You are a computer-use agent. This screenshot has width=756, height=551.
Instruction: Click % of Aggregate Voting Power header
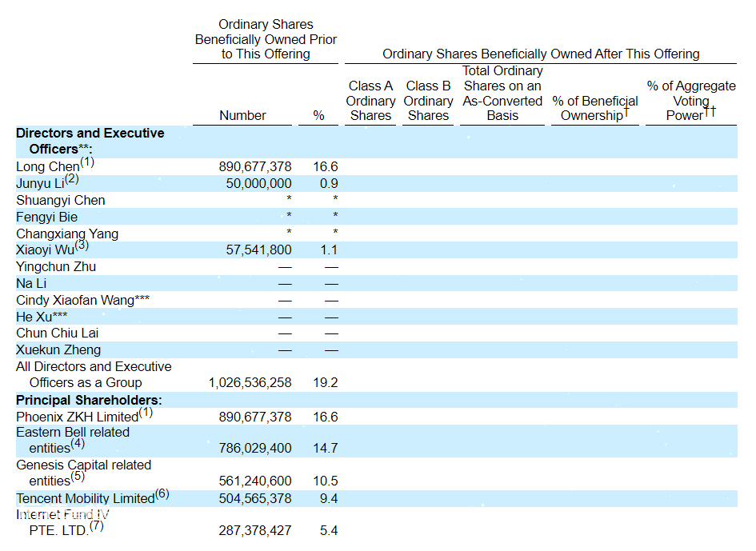click(691, 101)
